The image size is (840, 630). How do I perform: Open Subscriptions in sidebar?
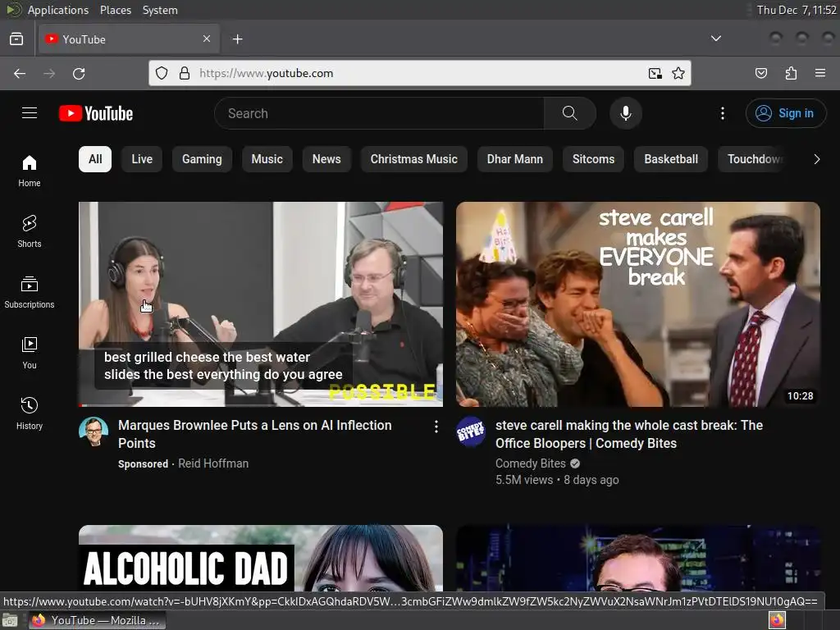(x=30, y=292)
